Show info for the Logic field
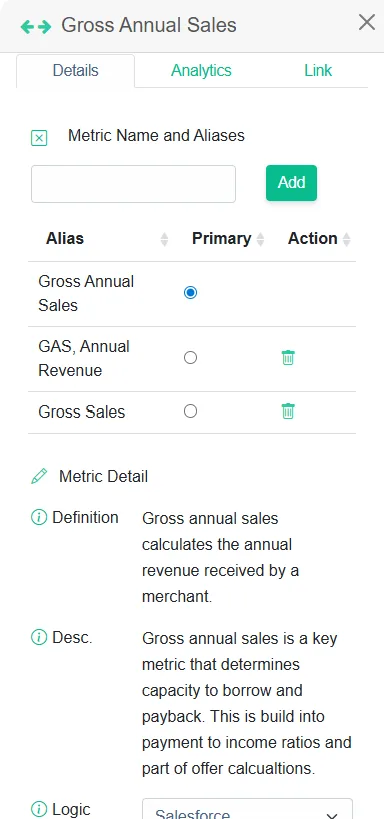Image resolution: width=384 pixels, height=819 pixels. tap(39, 810)
